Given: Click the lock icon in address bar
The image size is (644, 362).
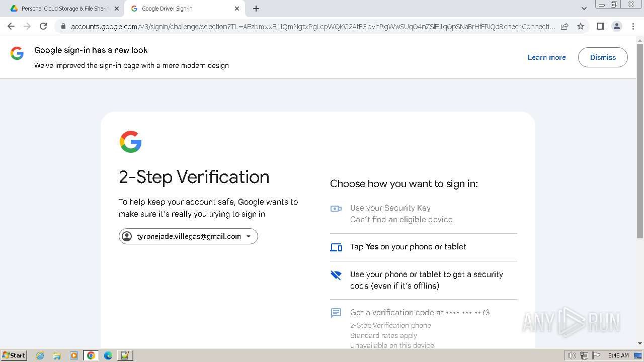Looking at the screenshot, I should [x=63, y=27].
